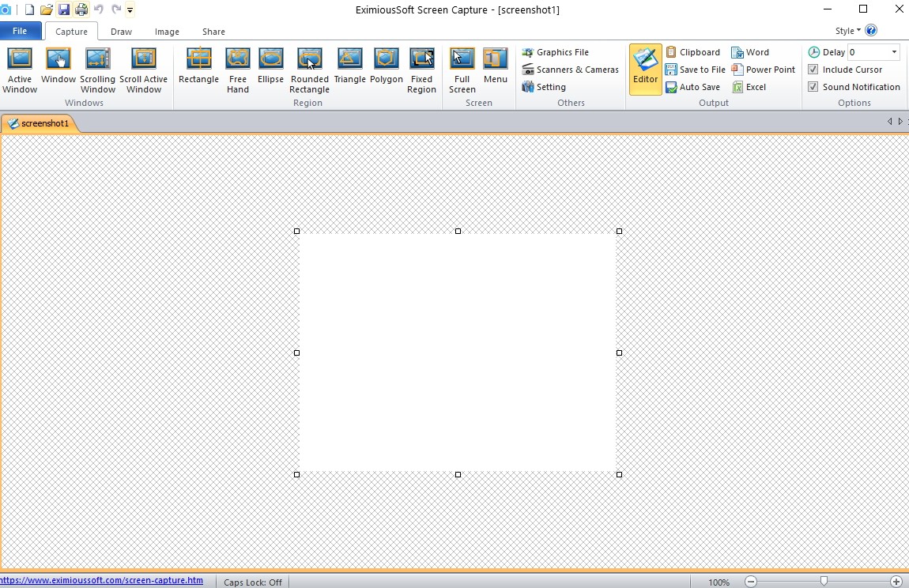Expand the quick access toolbar customize arrow
The image size is (909, 588).
[130, 9]
